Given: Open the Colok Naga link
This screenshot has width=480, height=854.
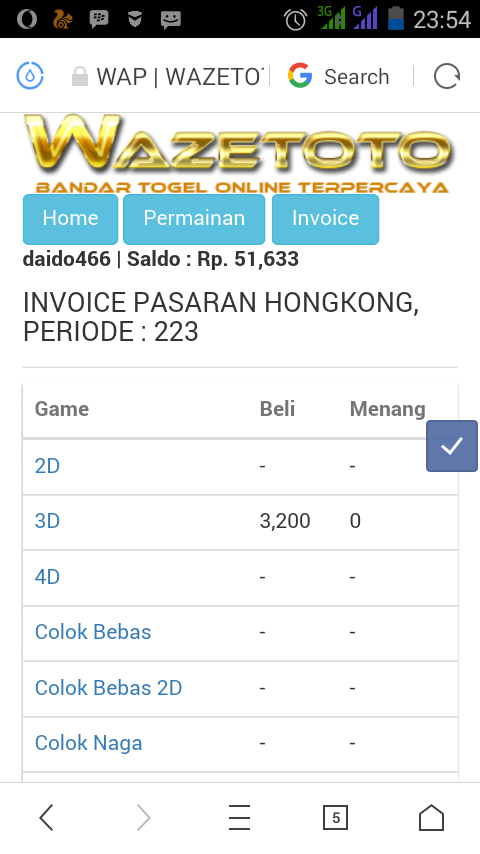Looking at the screenshot, I should click(x=88, y=743).
